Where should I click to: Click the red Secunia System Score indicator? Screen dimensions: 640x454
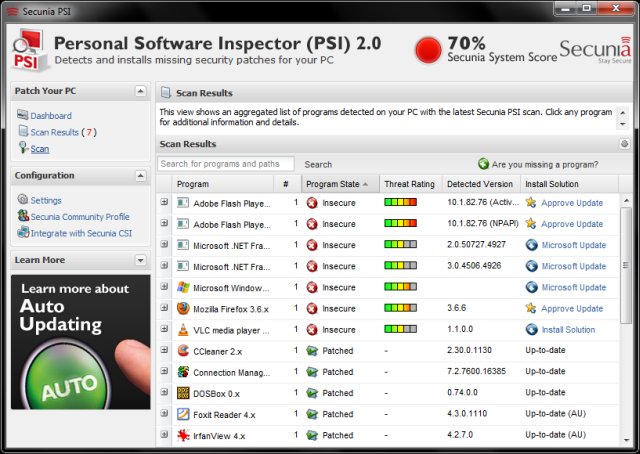428,51
